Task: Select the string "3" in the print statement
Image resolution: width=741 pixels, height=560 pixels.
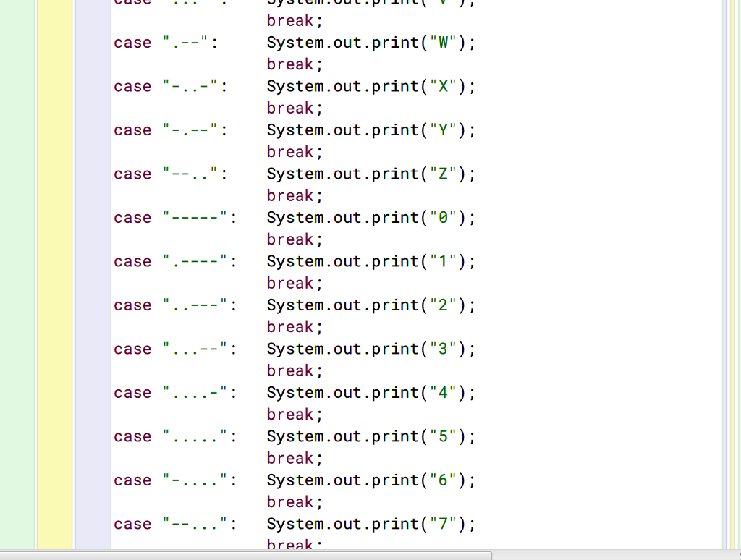Action: click(441, 349)
